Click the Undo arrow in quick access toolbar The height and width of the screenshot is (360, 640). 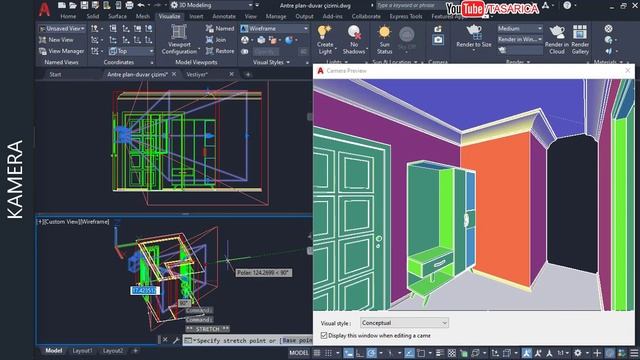141,5
